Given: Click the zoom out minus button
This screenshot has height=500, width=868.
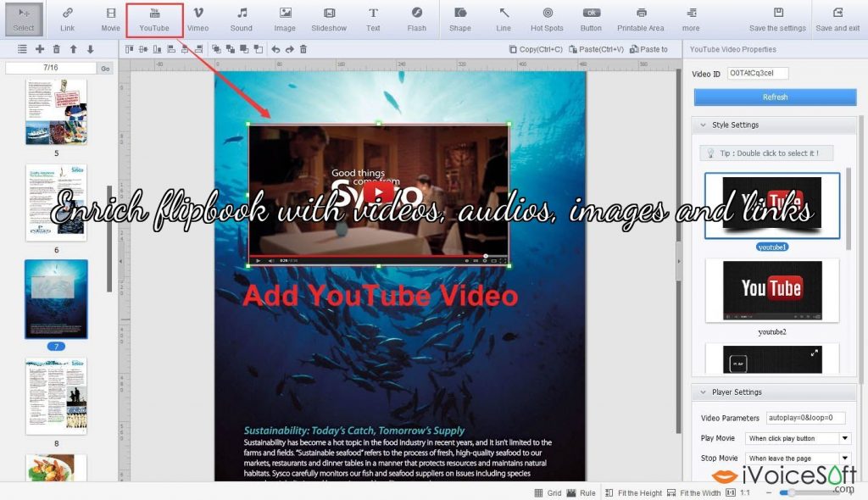Looking at the screenshot, I should click(x=769, y=493).
